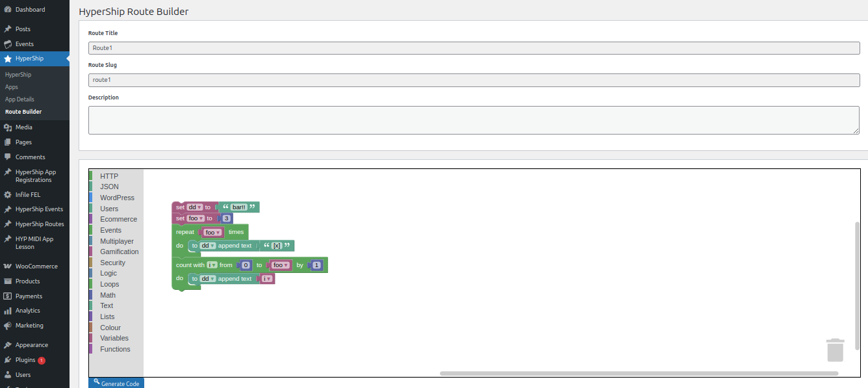Click the Media icon in the sidebar
The width and height of the screenshot is (868, 388).
click(x=8, y=127)
